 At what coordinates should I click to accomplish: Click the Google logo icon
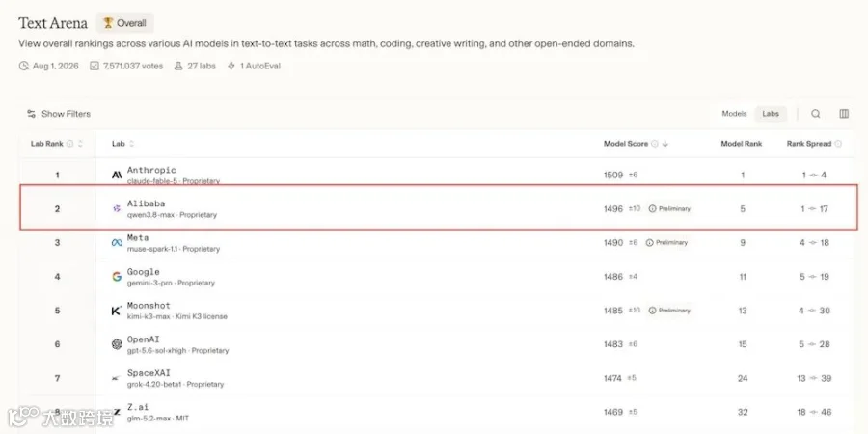(x=117, y=276)
